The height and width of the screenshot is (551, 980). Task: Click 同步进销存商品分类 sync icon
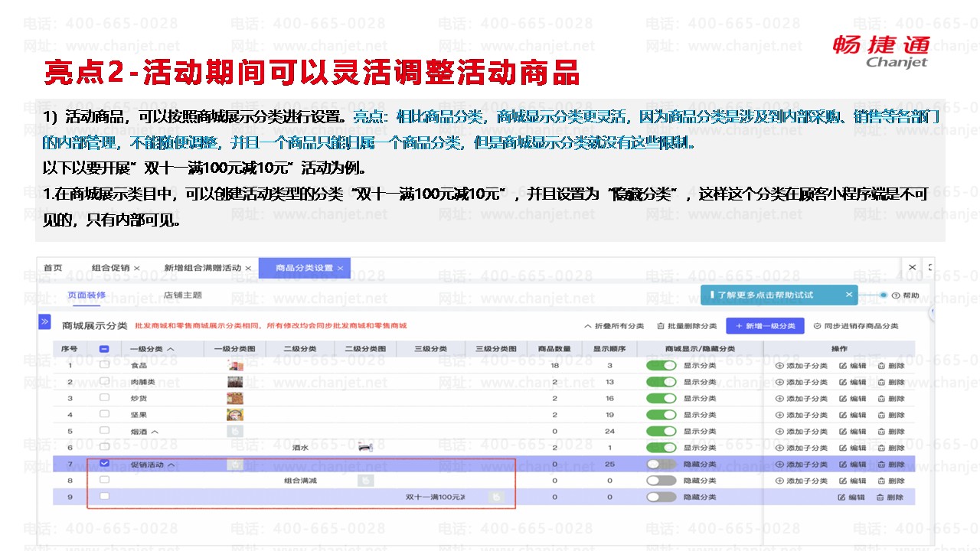tap(817, 326)
